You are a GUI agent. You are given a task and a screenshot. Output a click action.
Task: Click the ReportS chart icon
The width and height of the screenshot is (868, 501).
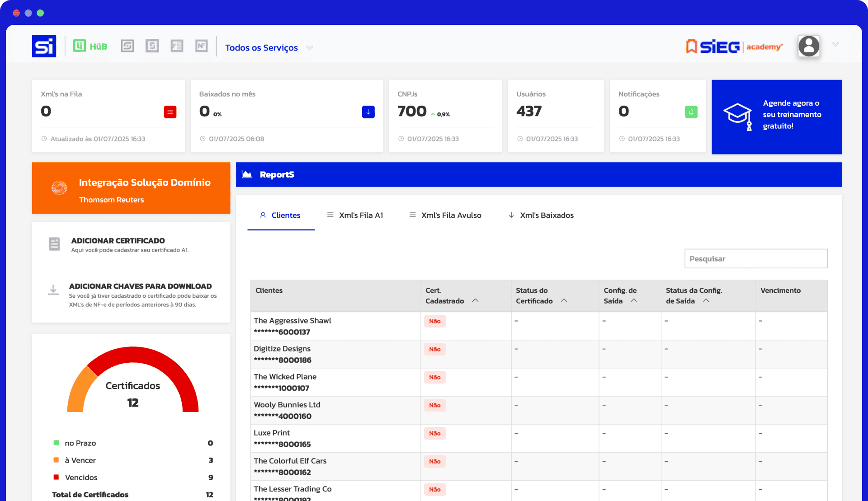(x=247, y=174)
